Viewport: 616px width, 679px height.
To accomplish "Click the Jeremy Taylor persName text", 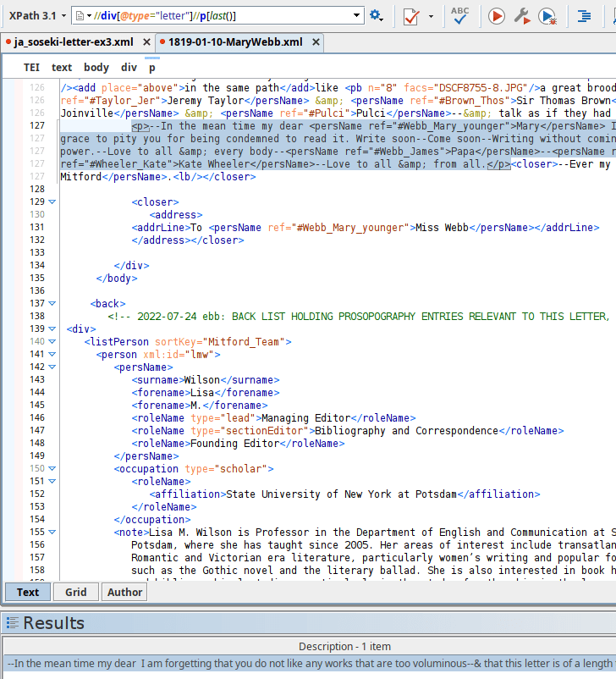I will [206, 101].
